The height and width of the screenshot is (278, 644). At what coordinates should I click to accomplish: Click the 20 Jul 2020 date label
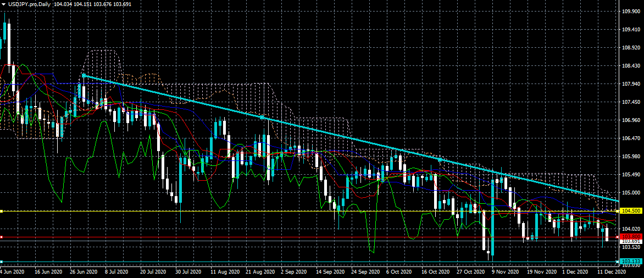tap(154, 272)
